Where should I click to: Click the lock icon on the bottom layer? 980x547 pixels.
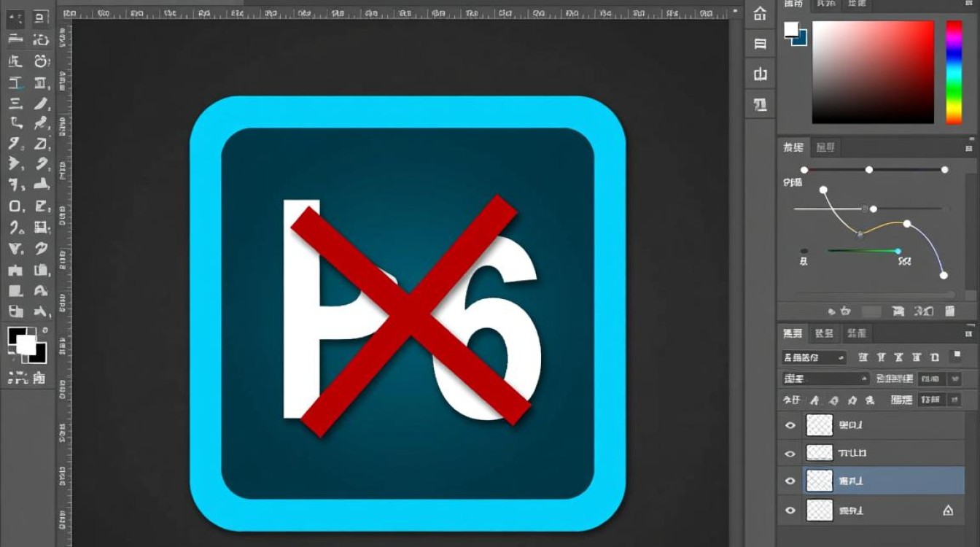[x=948, y=511]
